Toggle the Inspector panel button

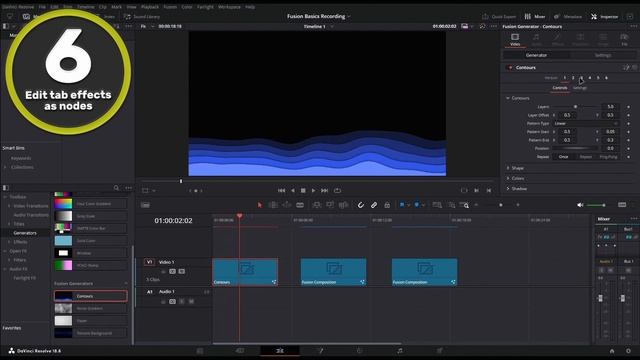pos(604,17)
